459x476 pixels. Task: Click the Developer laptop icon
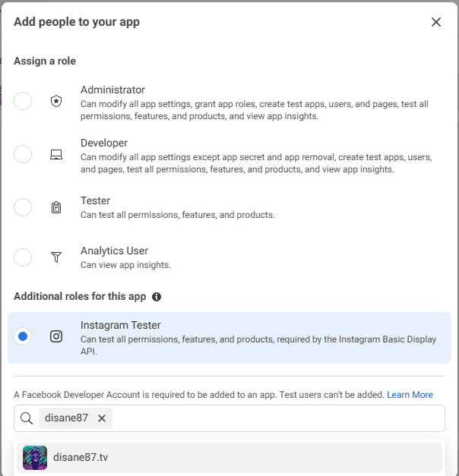point(56,154)
